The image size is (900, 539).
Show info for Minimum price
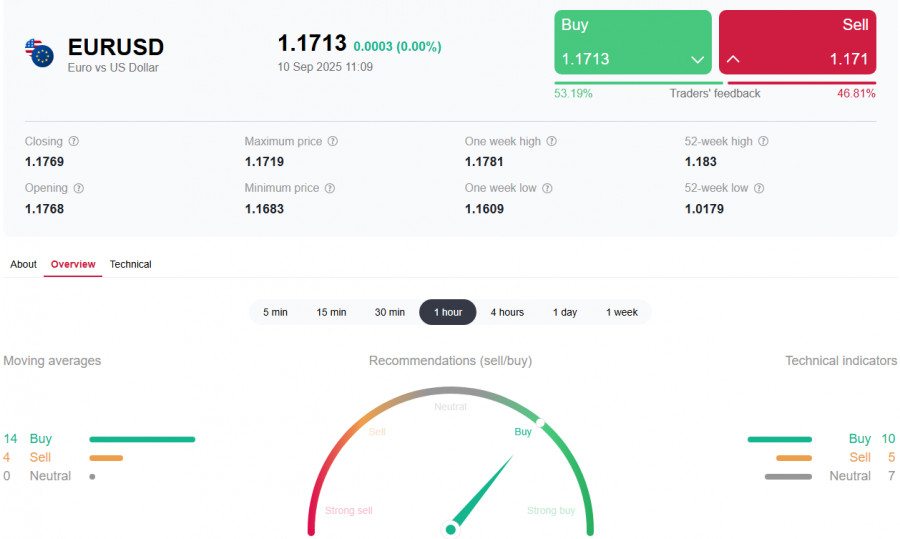[x=329, y=188]
